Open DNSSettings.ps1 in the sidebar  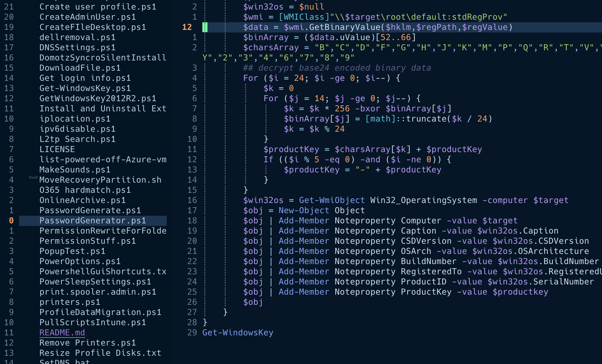pos(76,47)
